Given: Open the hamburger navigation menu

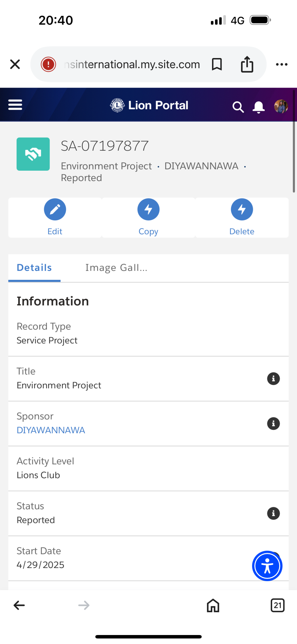Looking at the screenshot, I should [15, 105].
